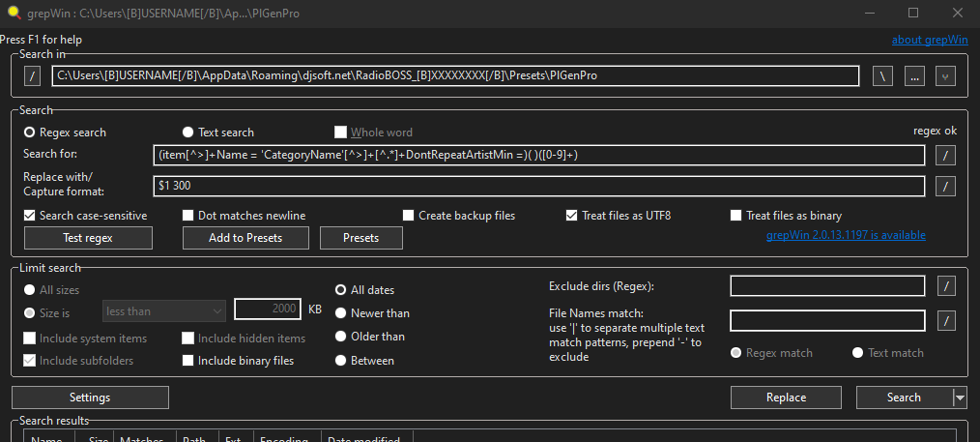Click slash button beside File Names match field

coord(947,320)
